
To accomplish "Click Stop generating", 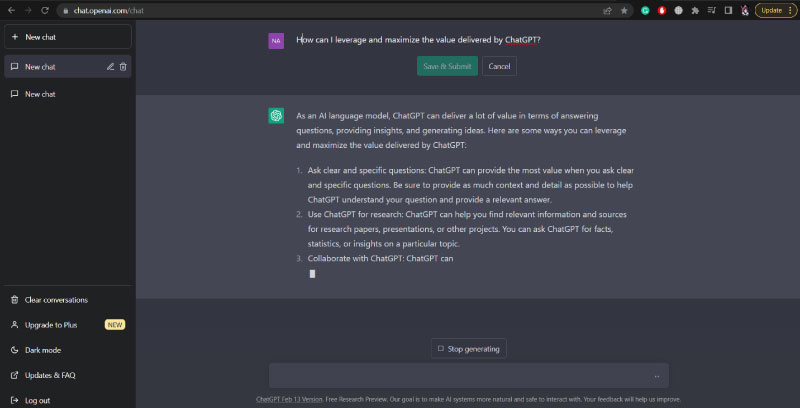I will [469, 349].
